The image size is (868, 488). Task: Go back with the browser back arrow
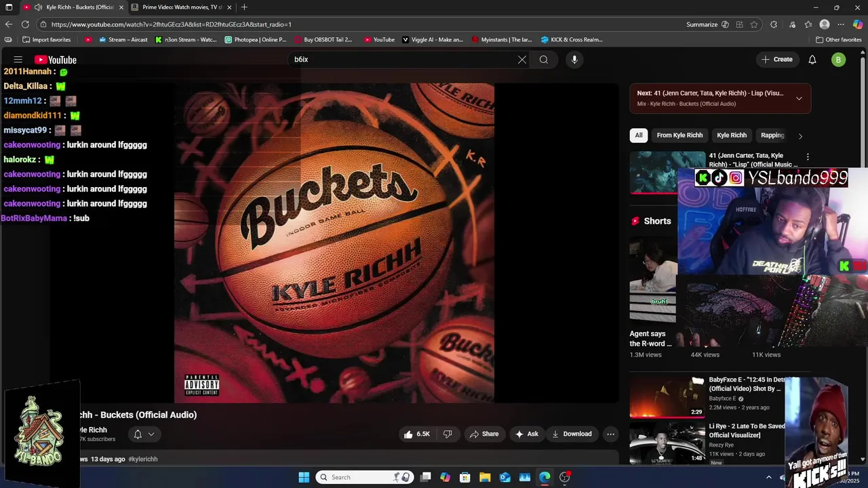(9, 24)
